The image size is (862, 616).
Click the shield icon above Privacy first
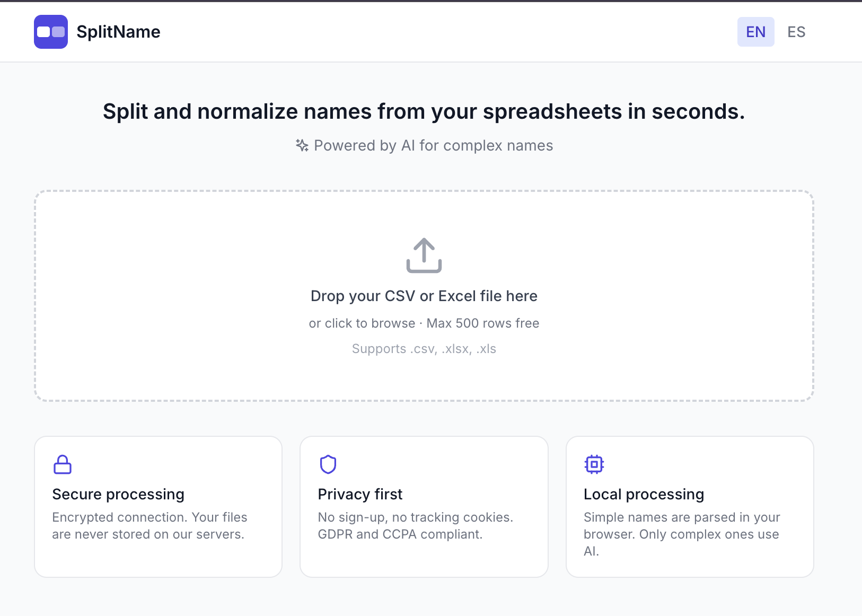click(328, 464)
